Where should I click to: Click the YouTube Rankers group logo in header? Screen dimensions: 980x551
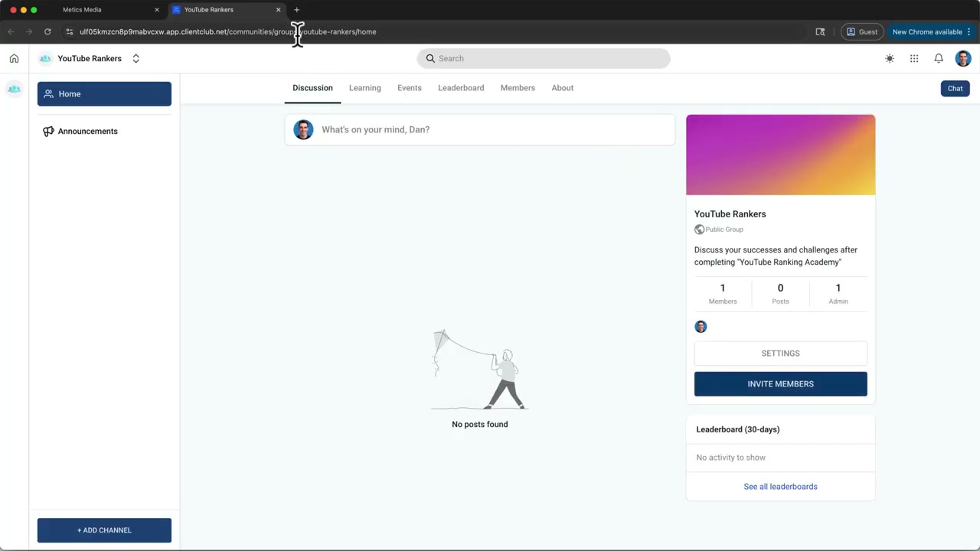pyautogui.click(x=45, y=58)
